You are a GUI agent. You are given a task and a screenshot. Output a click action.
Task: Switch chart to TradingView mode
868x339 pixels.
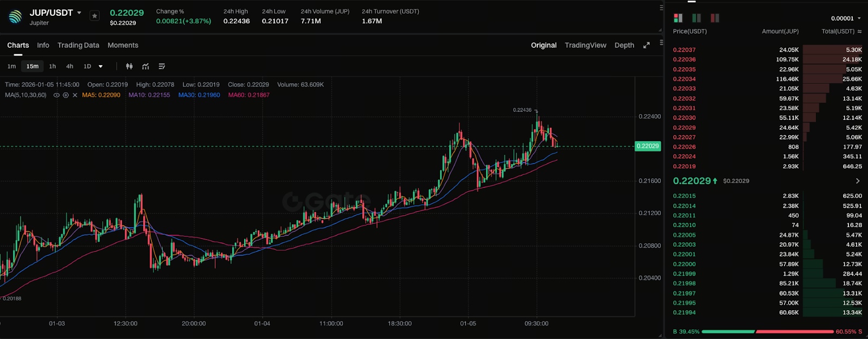(585, 45)
